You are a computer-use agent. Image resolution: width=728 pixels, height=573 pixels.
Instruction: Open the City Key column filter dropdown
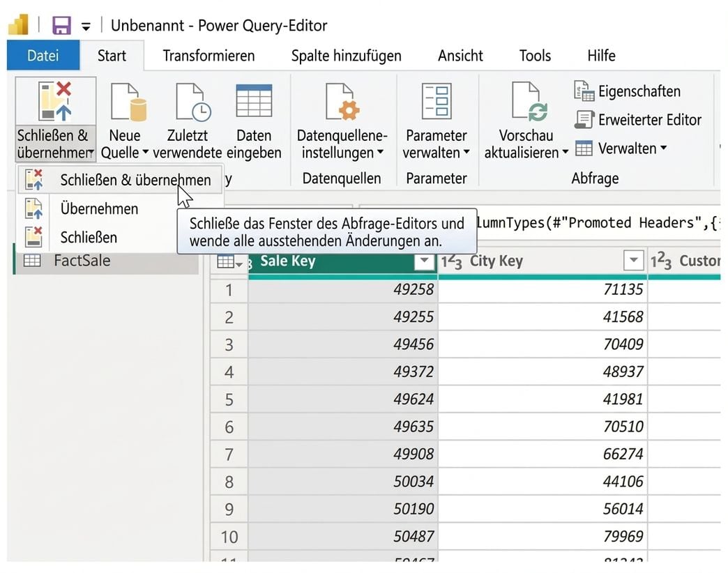[633, 261]
